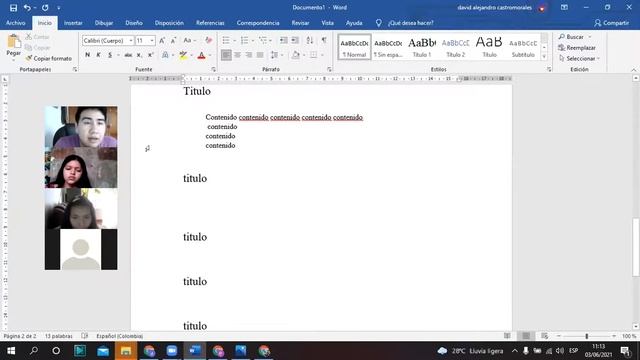Open the Insertar ribbon tab
This screenshot has height=360, width=640.
pyautogui.click(x=73, y=23)
